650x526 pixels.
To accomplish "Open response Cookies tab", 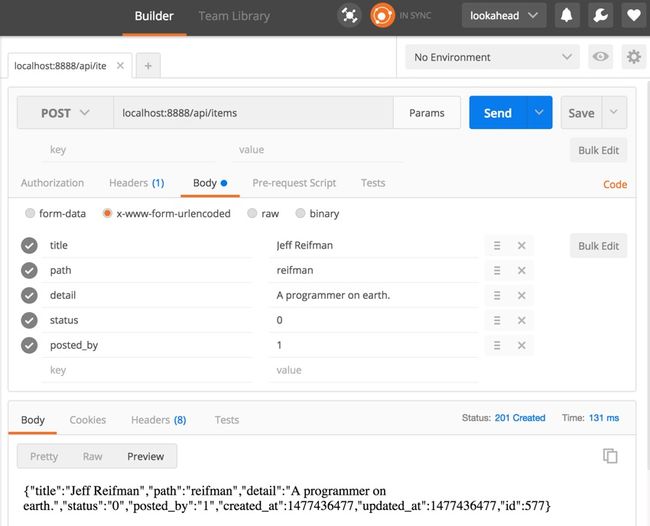I will pyautogui.click(x=87, y=420).
